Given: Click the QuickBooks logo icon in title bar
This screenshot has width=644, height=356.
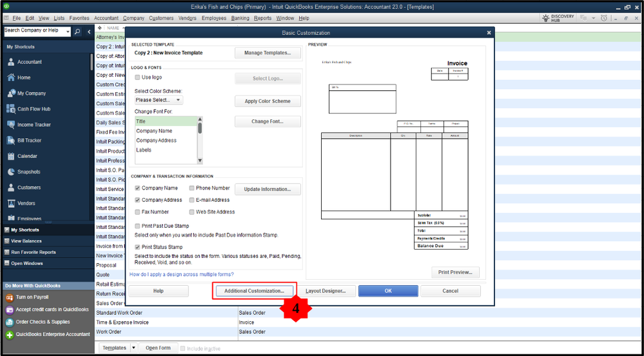Looking at the screenshot, I should pos(8,6).
